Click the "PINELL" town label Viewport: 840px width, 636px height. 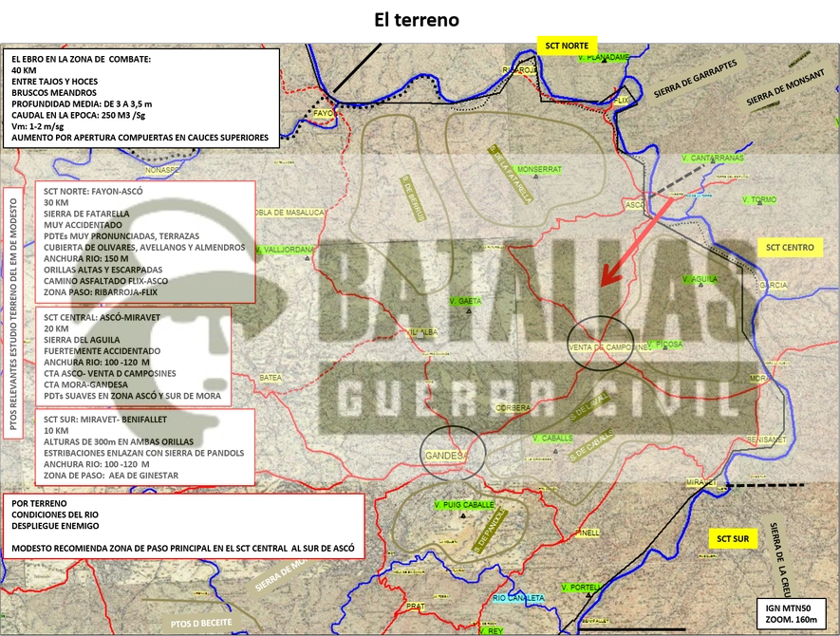click(x=588, y=533)
